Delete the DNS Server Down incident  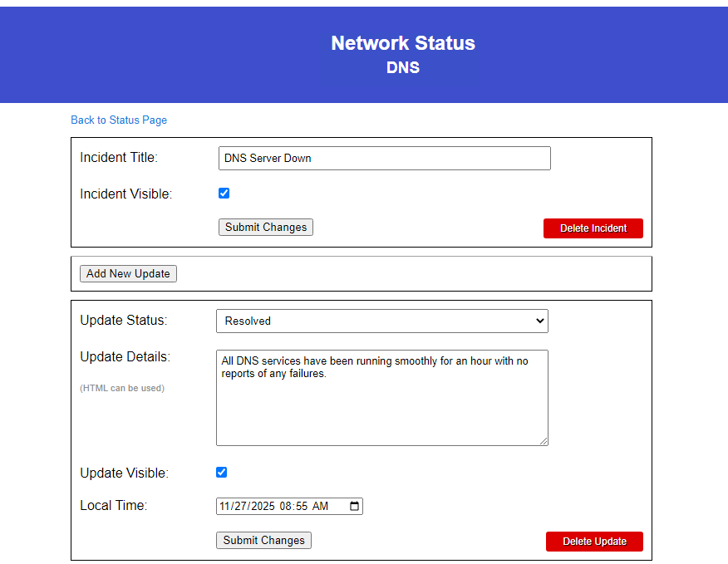(593, 228)
